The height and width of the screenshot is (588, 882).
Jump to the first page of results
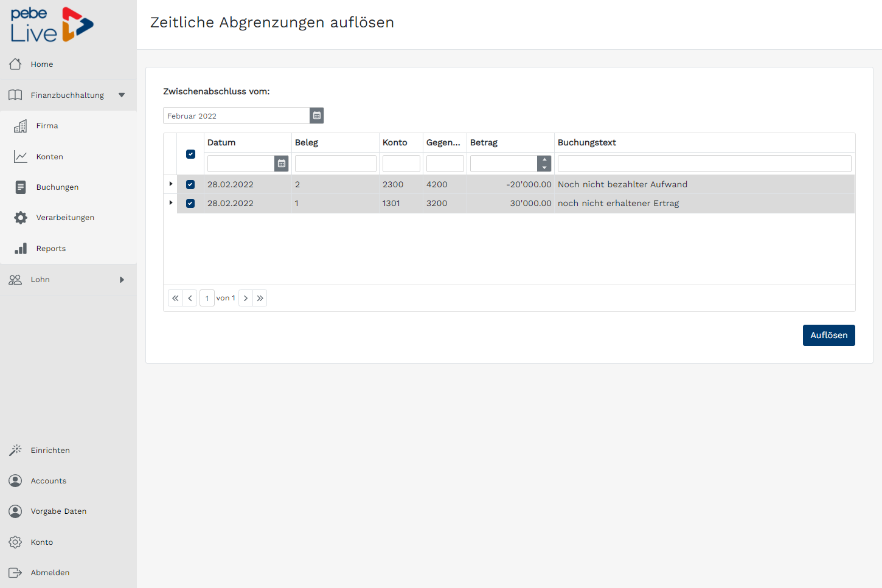175,298
